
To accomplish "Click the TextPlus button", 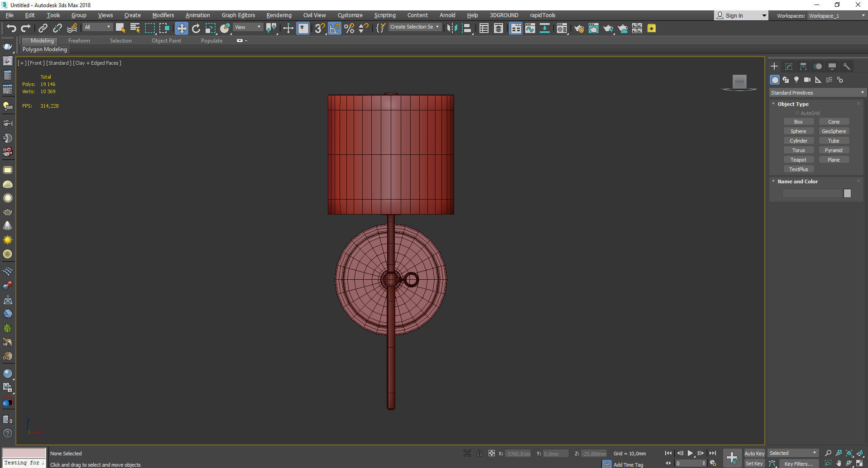I will click(798, 169).
